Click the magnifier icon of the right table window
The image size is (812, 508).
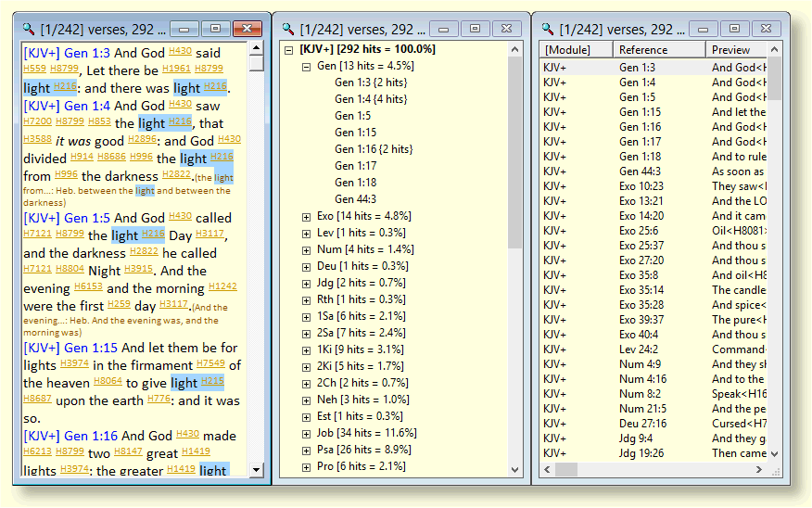547,29
